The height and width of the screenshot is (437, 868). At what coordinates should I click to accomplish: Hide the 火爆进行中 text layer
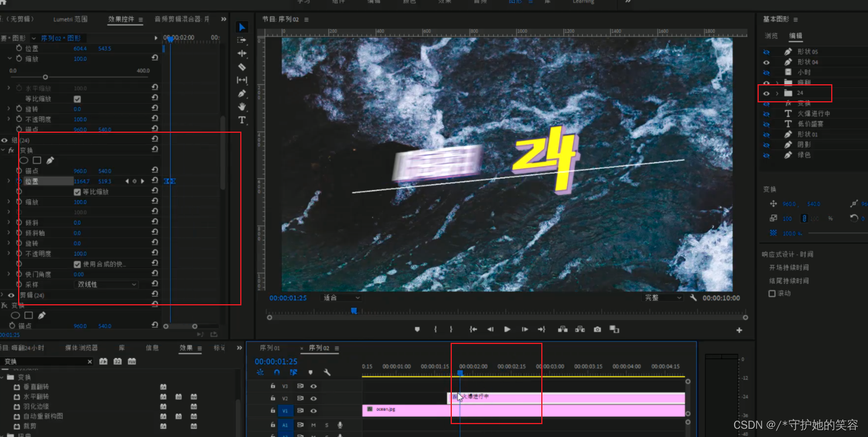[766, 113]
